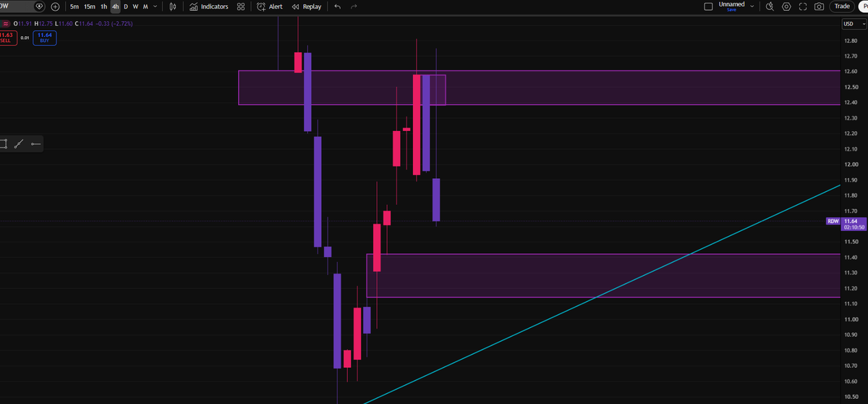The height and width of the screenshot is (404, 868).
Task: Create an Alert
Action: click(x=270, y=7)
